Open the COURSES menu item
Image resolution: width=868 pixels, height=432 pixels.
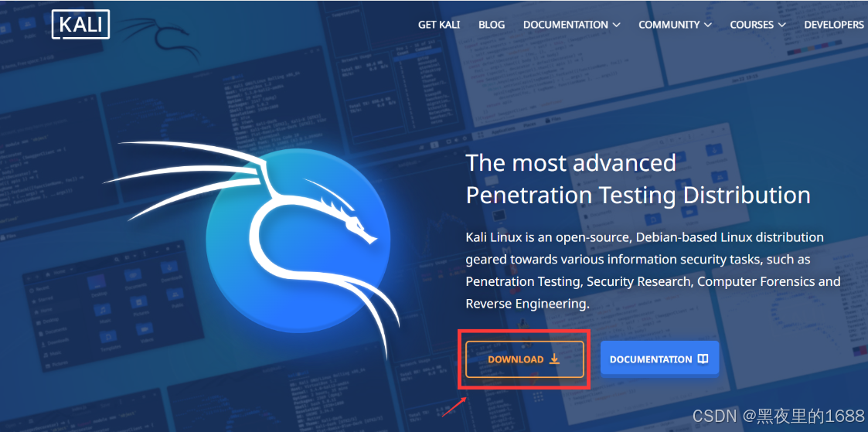coord(752,25)
